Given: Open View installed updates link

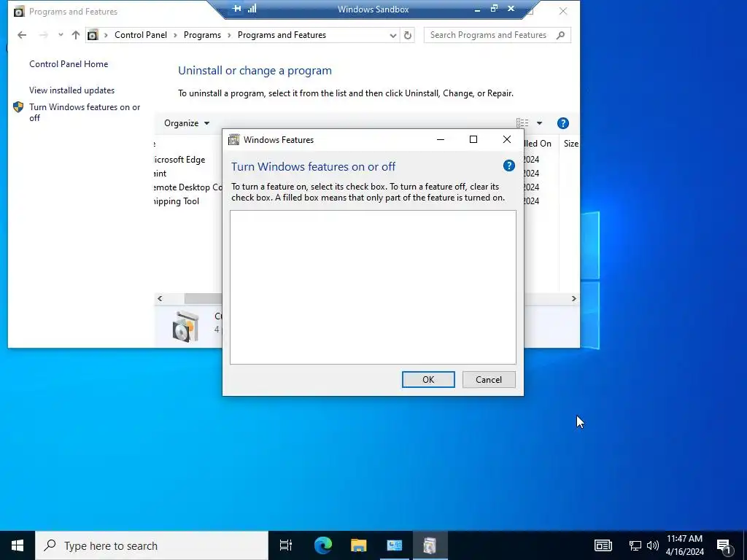Looking at the screenshot, I should [72, 90].
